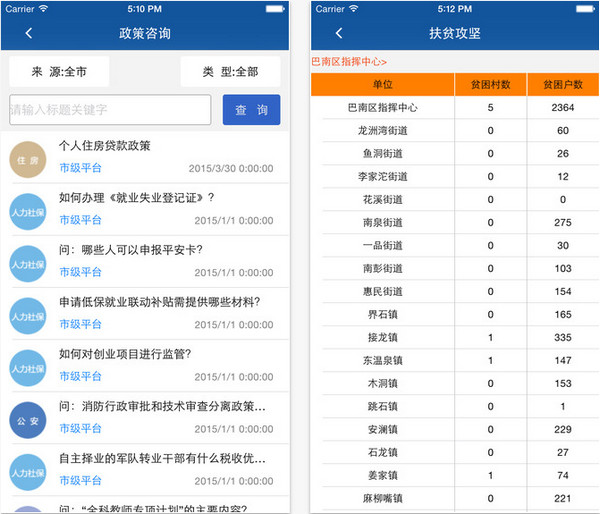Tap 人力社保 icon beside 创业项目监管 item
The image size is (600, 514).
(x=28, y=368)
